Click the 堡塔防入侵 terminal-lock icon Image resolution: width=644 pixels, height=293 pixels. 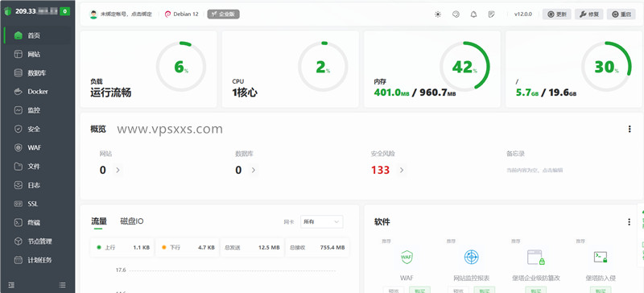(x=601, y=258)
